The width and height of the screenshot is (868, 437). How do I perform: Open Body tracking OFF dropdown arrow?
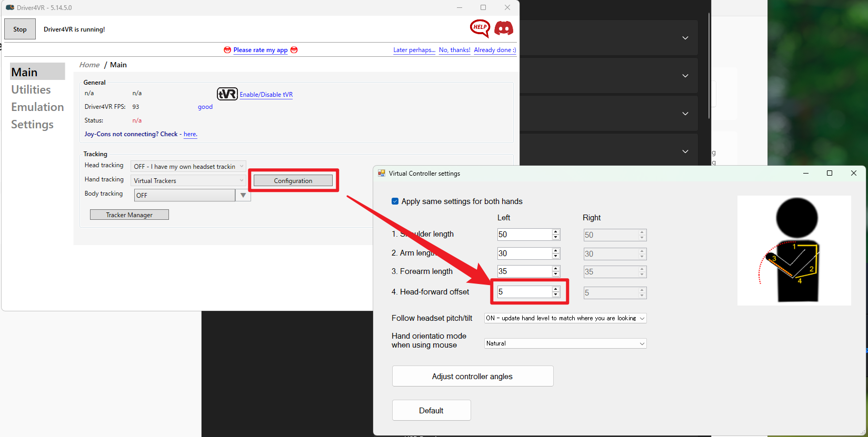click(x=243, y=195)
